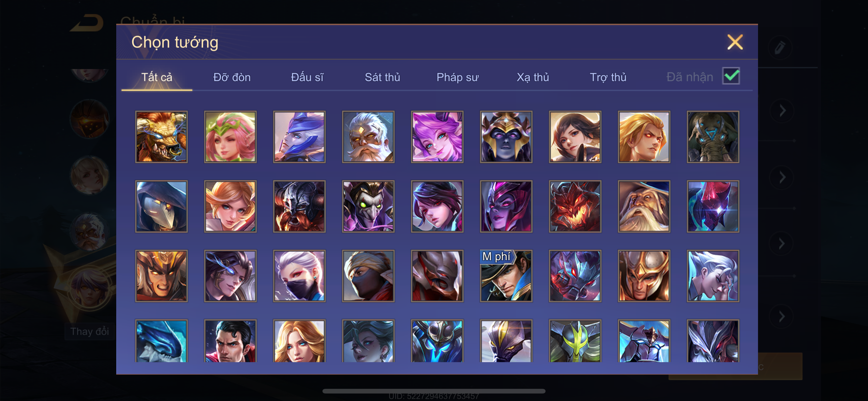Open the "Sát thủ" hero tab
Viewport: 868px width, 401px height.
(x=382, y=77)
